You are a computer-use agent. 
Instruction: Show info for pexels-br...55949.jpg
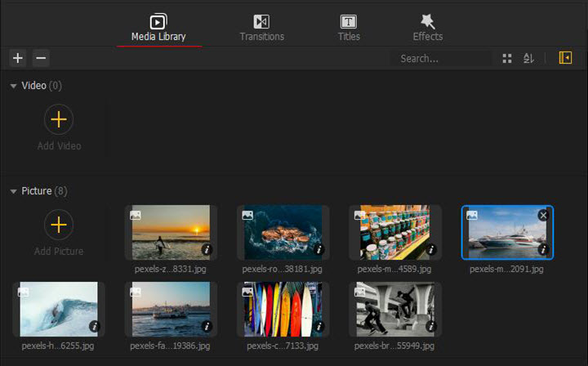(x=431, y=326)
